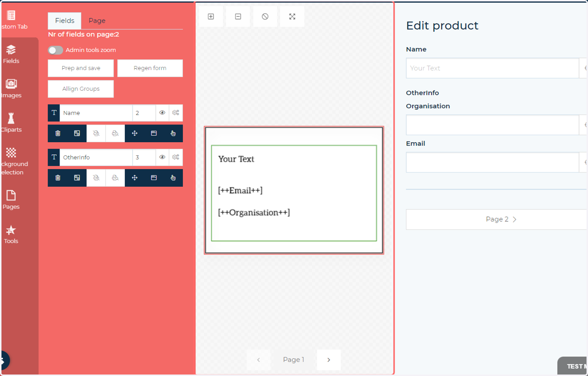Screen dimensions: 588x376
Task: Select '[++Email++]' text on the canvas
Action: [240, 190]
